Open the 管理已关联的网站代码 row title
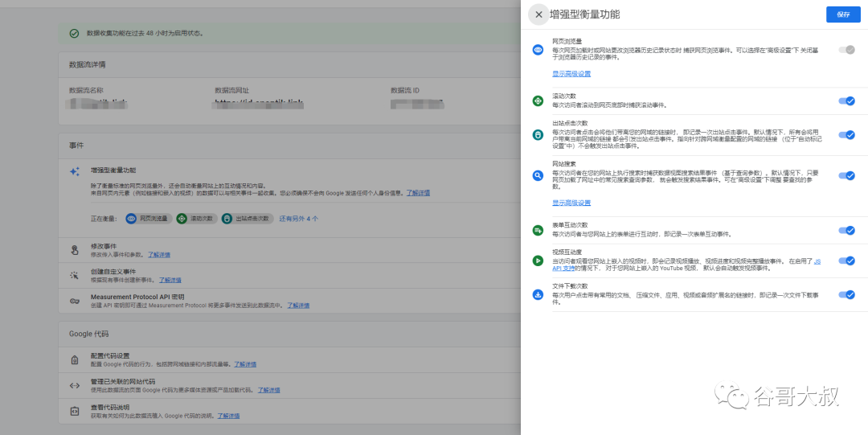 point(123,382)
